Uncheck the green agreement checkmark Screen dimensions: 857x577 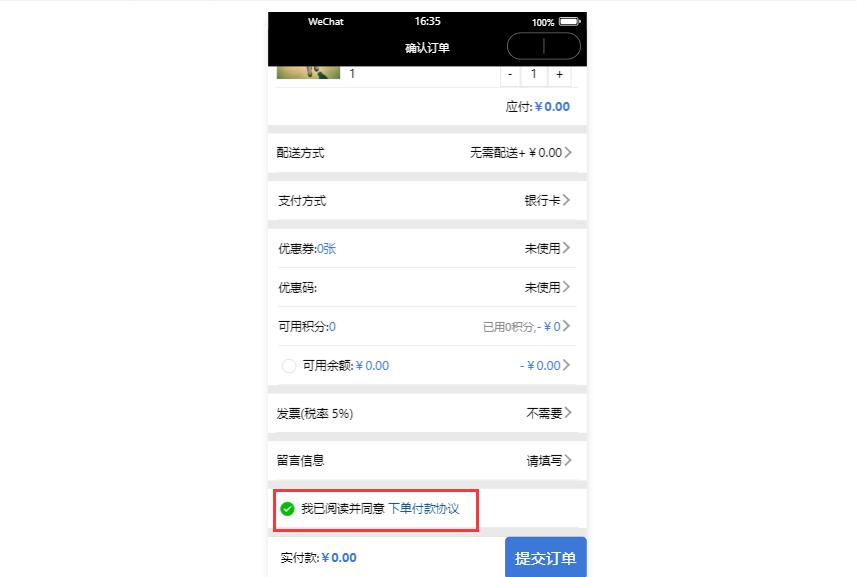coord(287,509)
